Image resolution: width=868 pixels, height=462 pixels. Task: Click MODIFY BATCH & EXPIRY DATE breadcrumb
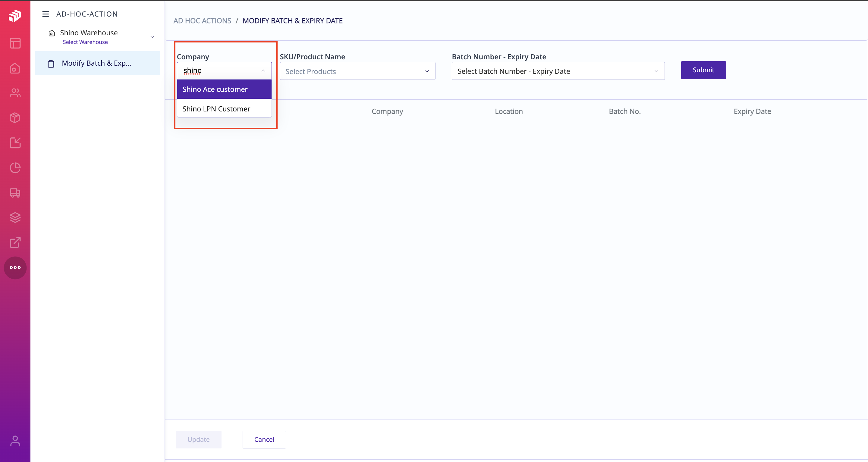[292, 21]
